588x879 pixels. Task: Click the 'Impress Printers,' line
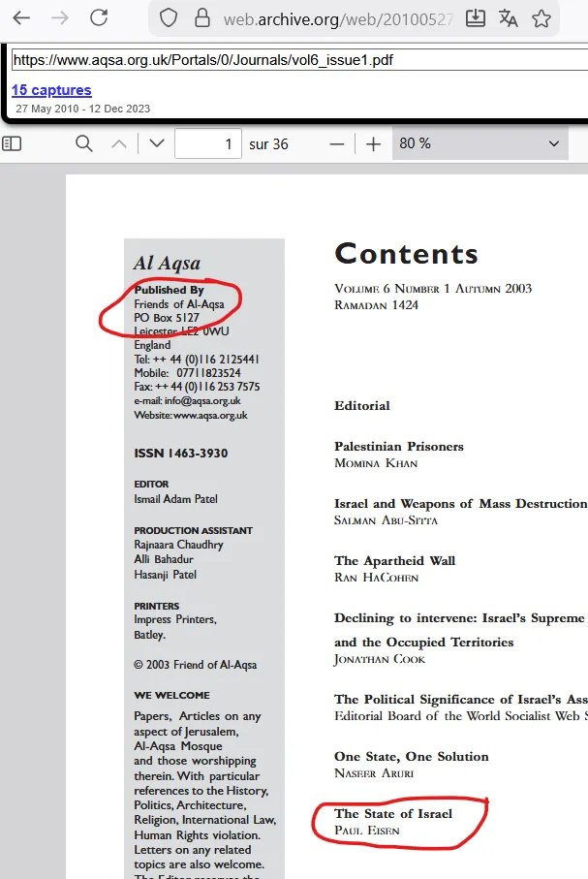pos(175,619)
